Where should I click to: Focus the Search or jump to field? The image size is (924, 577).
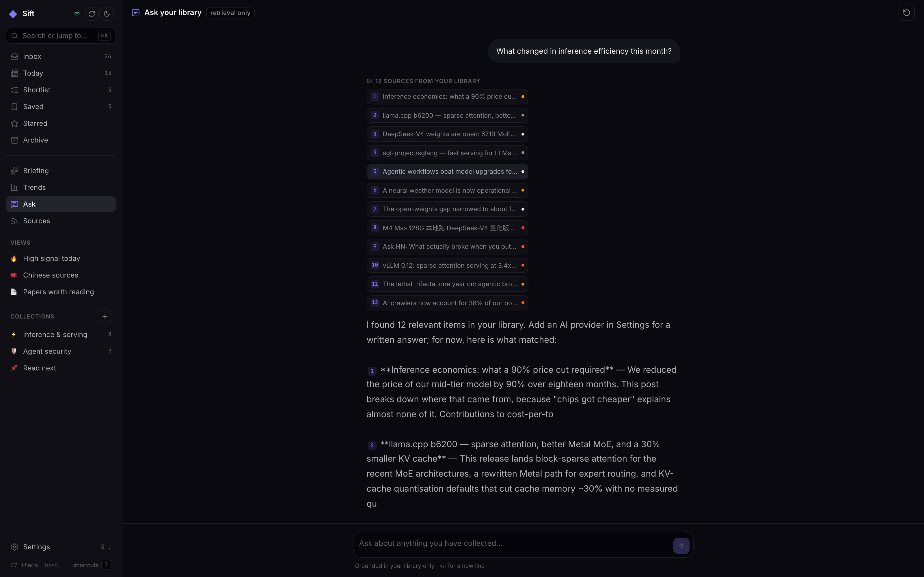coord(61,35)
